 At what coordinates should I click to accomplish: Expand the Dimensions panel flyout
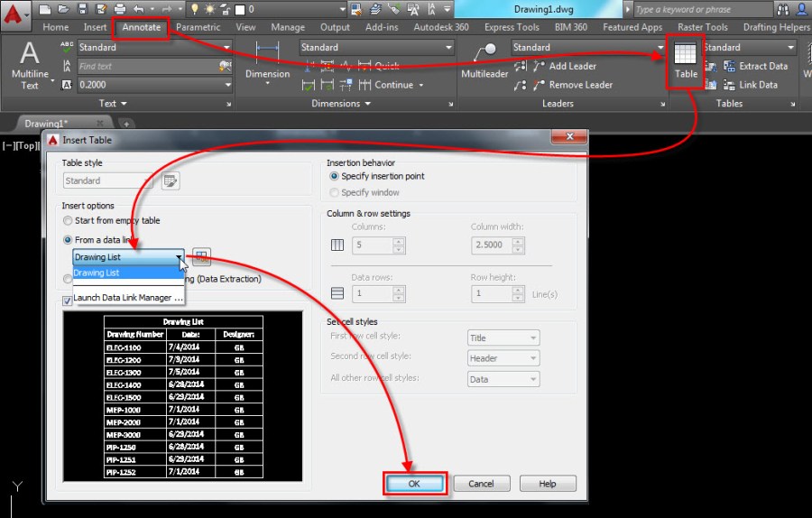point(368,104)
